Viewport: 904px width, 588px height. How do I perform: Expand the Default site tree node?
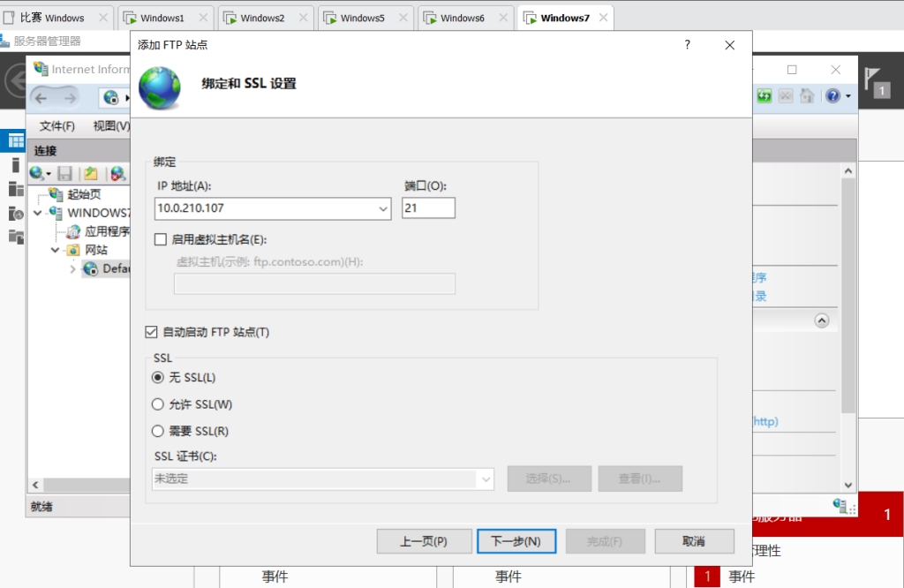72,268
